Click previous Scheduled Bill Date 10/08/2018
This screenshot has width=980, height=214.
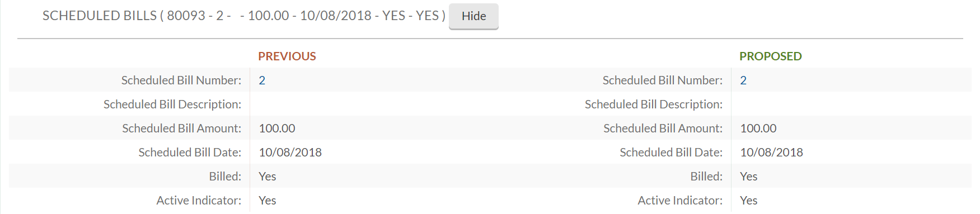(x=290, y=153)
